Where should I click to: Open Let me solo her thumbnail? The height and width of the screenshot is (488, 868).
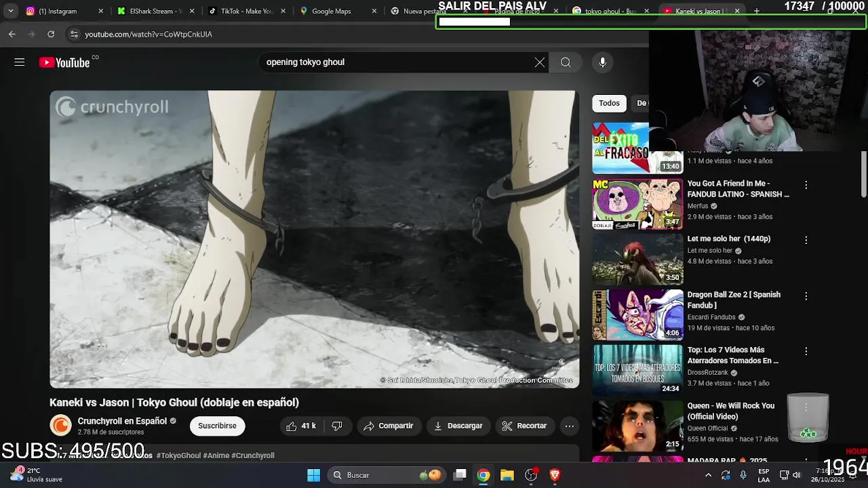637,260
